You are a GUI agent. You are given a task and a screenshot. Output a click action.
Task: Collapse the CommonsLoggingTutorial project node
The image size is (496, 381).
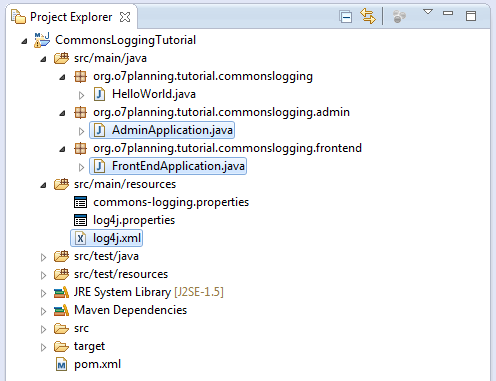click(x=24, y=41)
